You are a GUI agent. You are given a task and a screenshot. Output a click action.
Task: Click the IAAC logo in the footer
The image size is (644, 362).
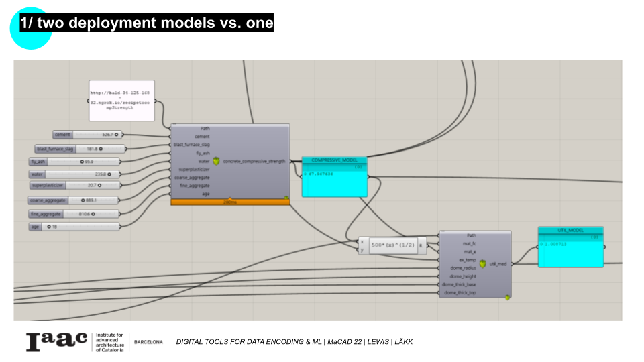click(57, 341)
